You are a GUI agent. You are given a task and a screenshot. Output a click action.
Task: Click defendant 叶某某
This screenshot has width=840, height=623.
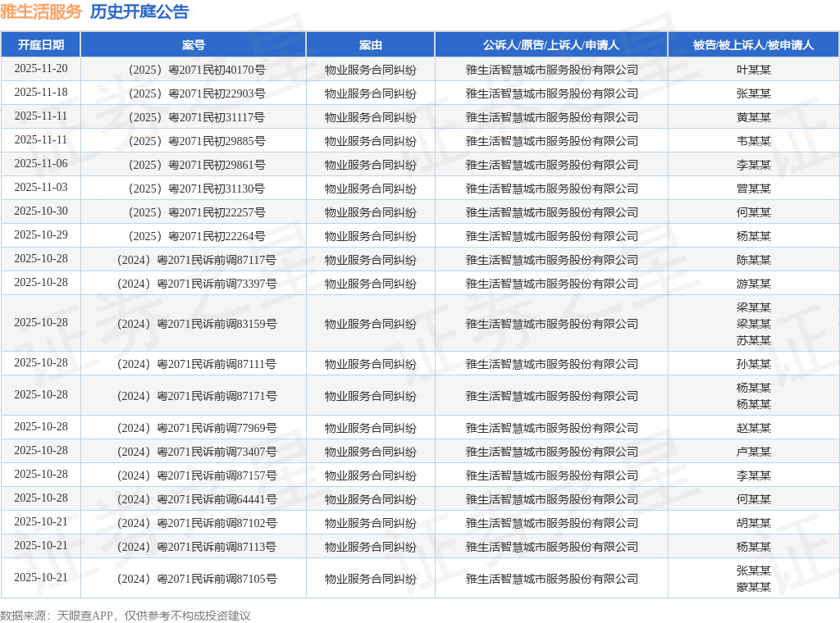(x=753, y=70)
